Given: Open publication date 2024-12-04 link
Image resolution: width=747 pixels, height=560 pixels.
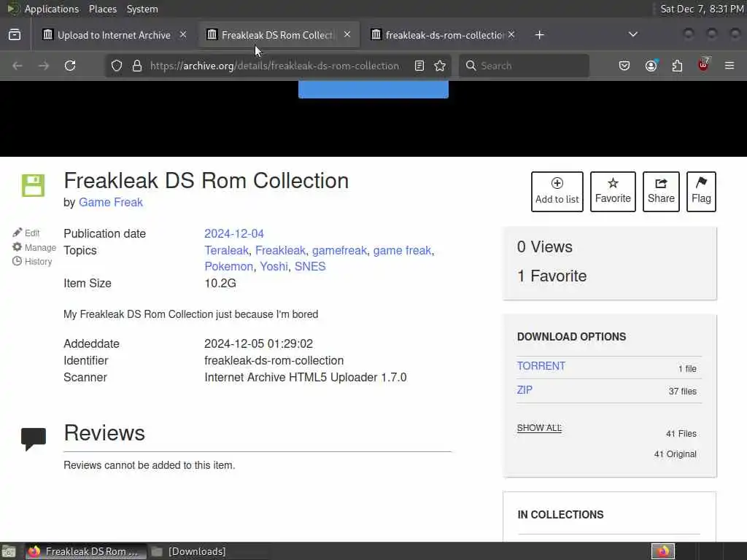Looking at the screenshot, I should tap(234, 234).
